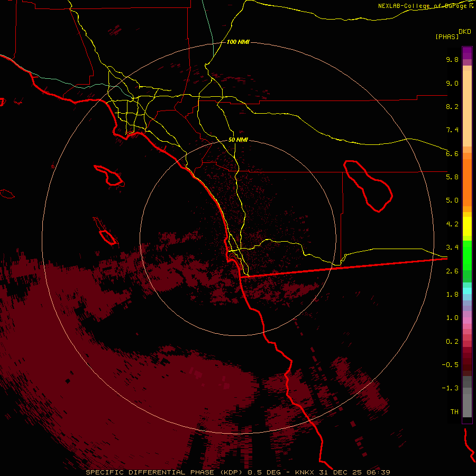
Task: Click the 0.2 scale value
Action: (452, 342)
